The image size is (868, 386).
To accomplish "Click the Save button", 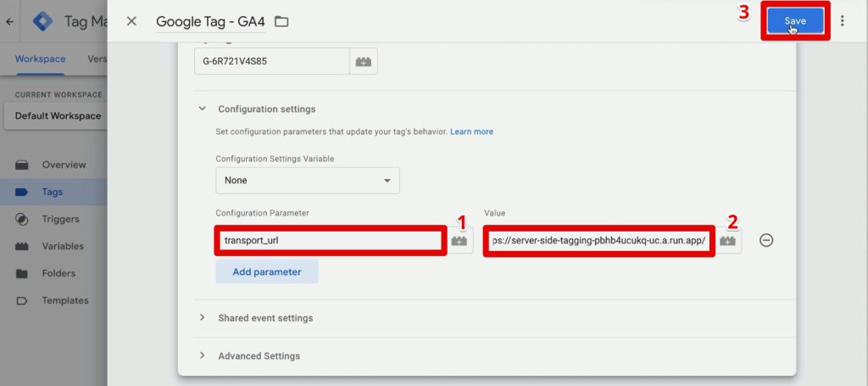I will coord(795,21).
